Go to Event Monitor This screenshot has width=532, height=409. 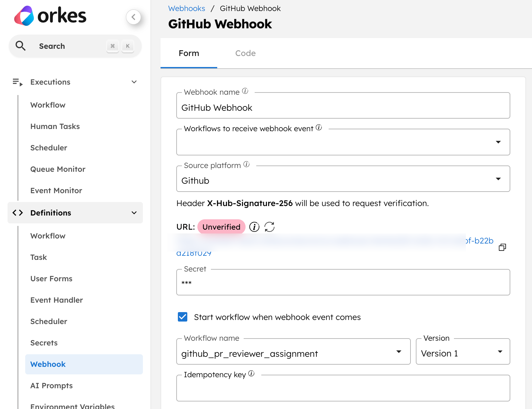coord(56,191)
